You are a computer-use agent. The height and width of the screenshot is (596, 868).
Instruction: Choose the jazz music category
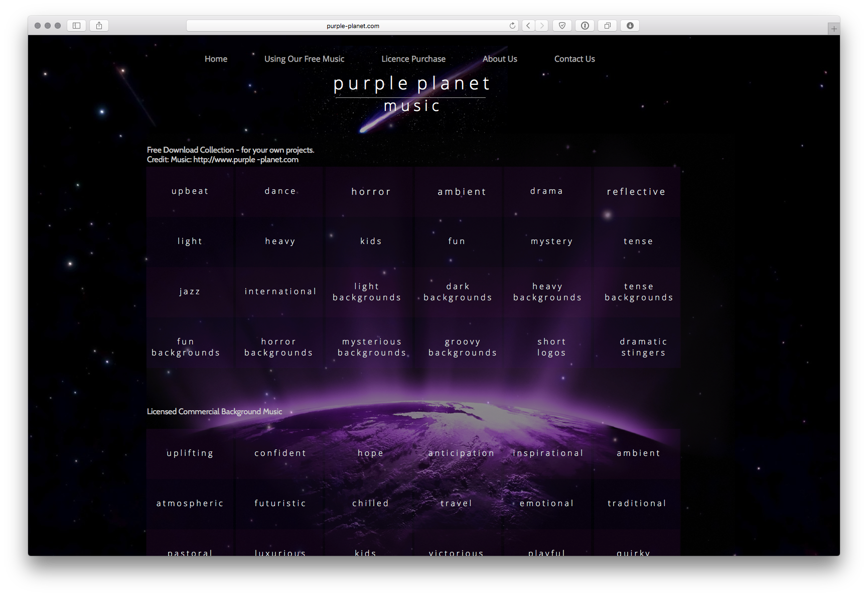pos(190,292)
